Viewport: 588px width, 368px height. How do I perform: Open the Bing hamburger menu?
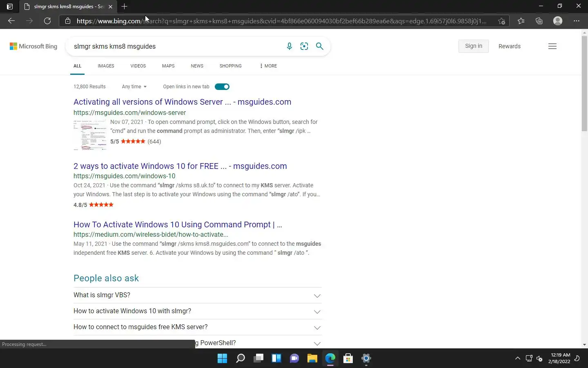pos(552,46)
